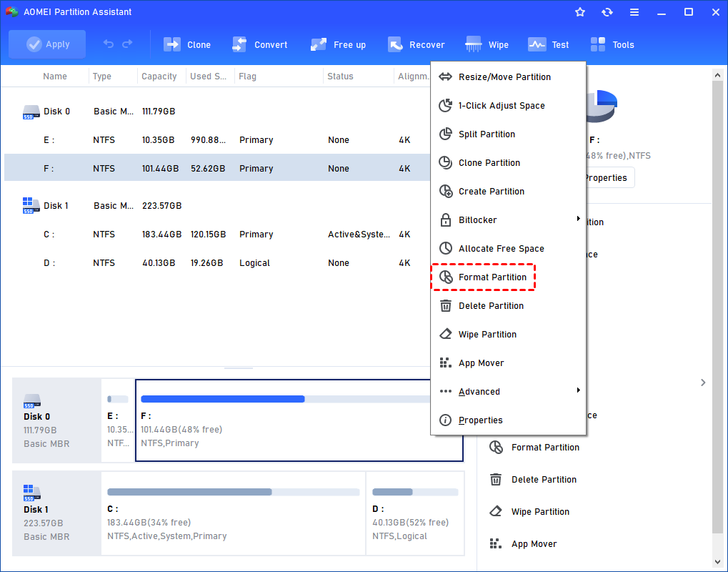
Task: Click the Free up toolbar icon
Action: coord(319,44)
